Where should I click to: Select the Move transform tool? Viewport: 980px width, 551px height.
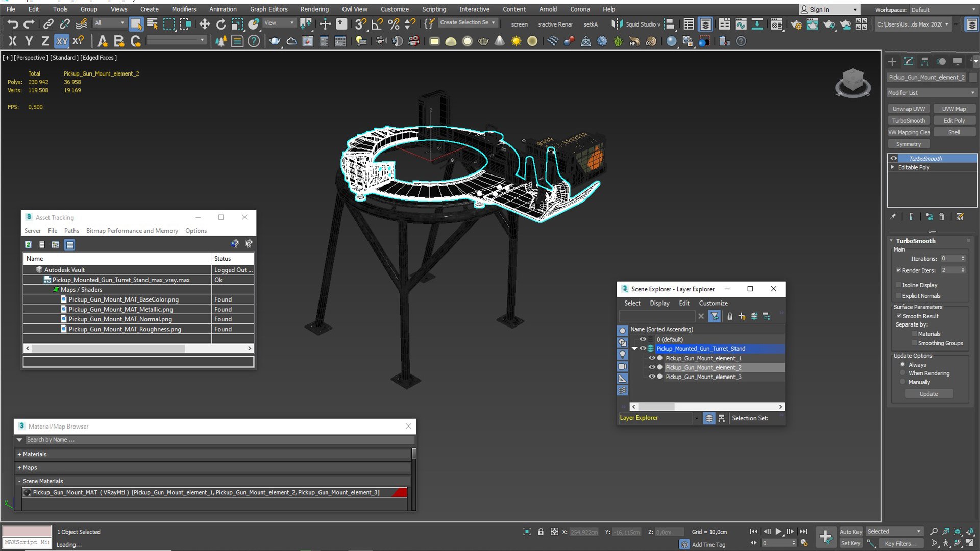pos(204,24)
